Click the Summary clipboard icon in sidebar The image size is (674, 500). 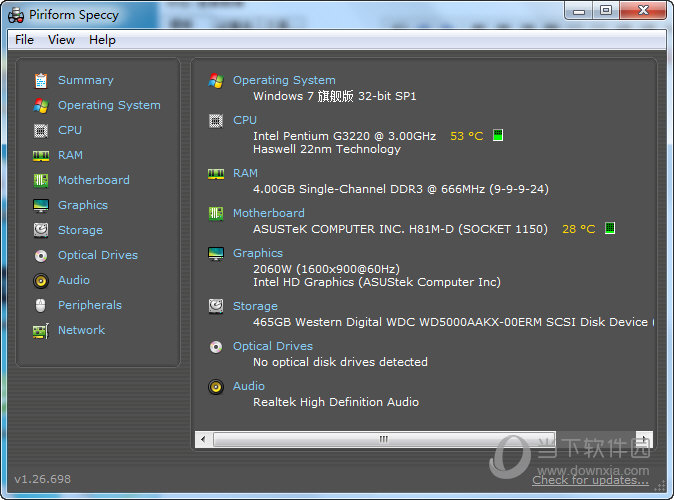41,80
